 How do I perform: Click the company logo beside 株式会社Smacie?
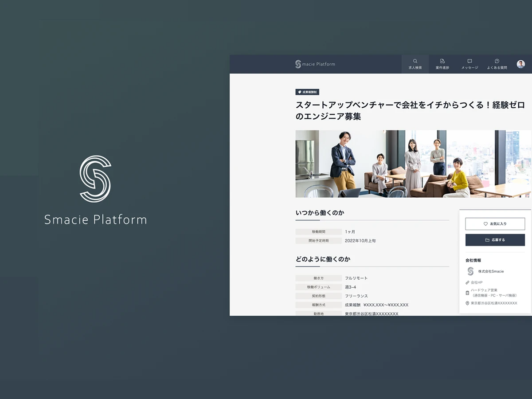470,271
